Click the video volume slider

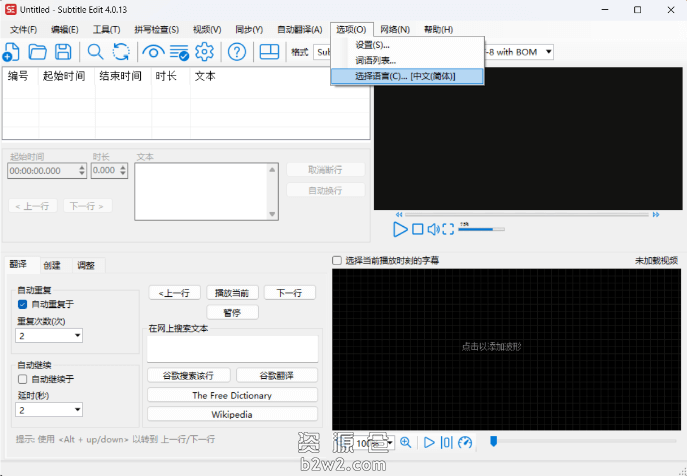click(x=480, y=229)
